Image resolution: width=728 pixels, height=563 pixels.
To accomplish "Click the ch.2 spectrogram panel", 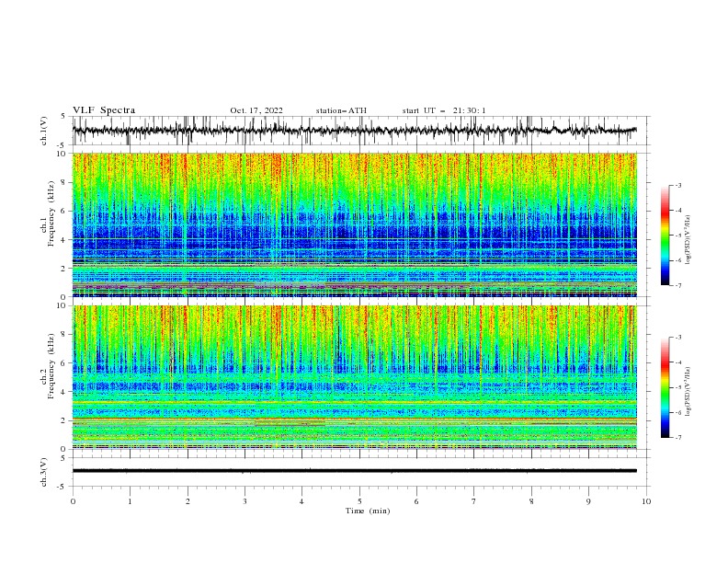I will [x=355, y=377].
